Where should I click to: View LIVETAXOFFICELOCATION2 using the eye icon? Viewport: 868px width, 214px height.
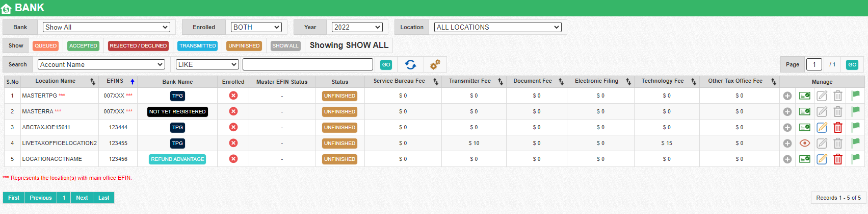pos(805,144)
